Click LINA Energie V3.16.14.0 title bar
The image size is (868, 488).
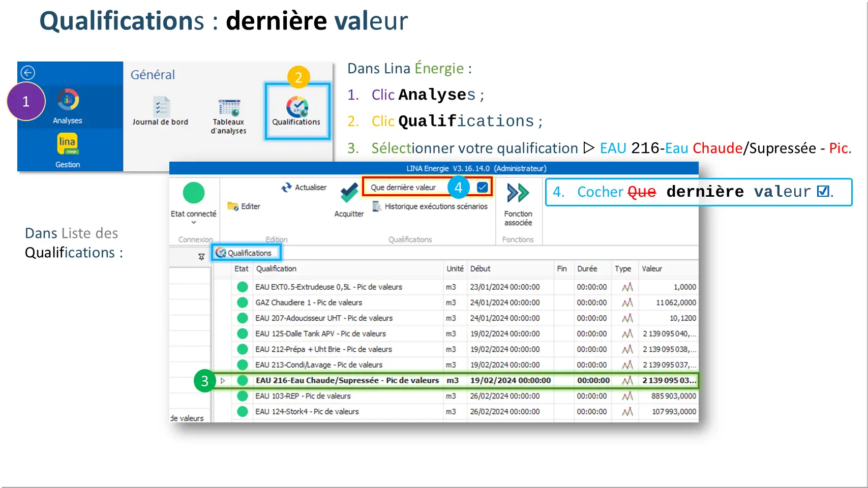tap(434, 168)
